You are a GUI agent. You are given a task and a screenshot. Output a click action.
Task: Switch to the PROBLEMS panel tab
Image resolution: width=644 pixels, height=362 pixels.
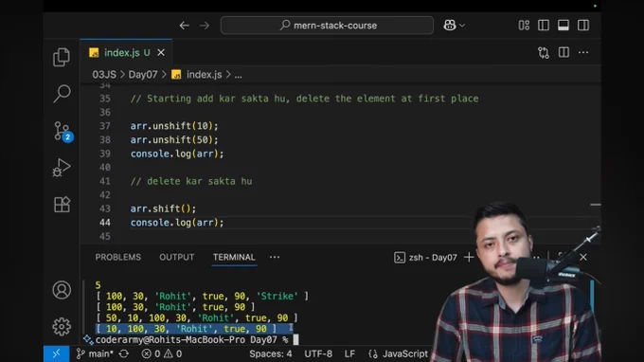(117, 257)
